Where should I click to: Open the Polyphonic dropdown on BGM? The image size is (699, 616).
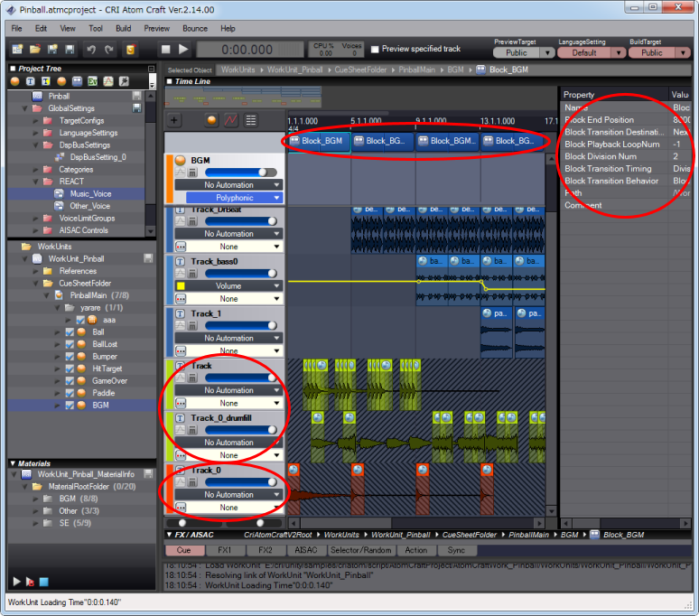tap(234, 197)
